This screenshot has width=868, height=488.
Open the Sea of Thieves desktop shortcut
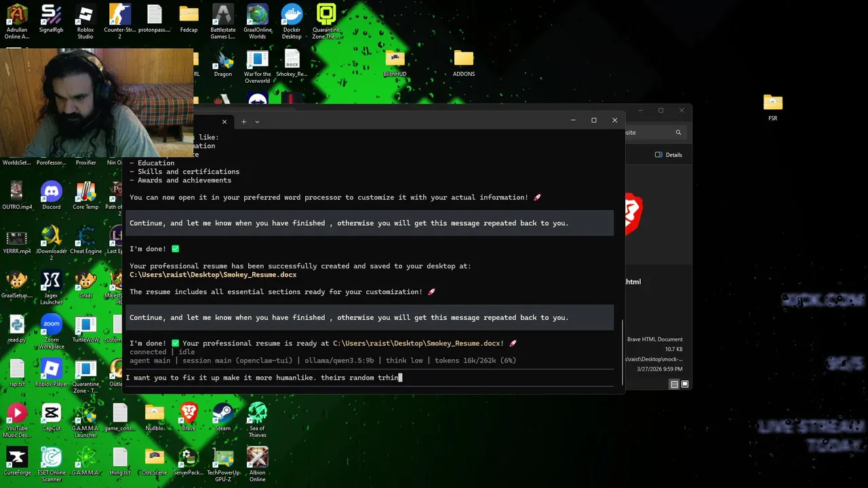258,421
